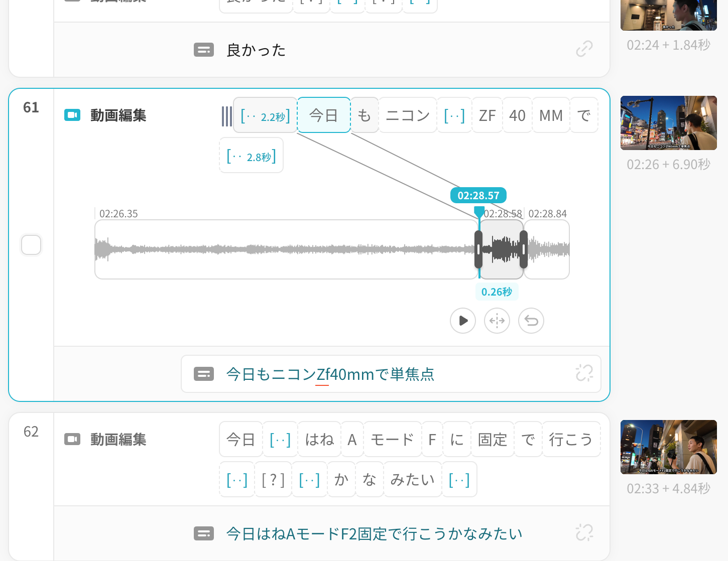Screen dimensions: 728x561
Task: Click the 0.26秒 duration label
Action: 497,292
